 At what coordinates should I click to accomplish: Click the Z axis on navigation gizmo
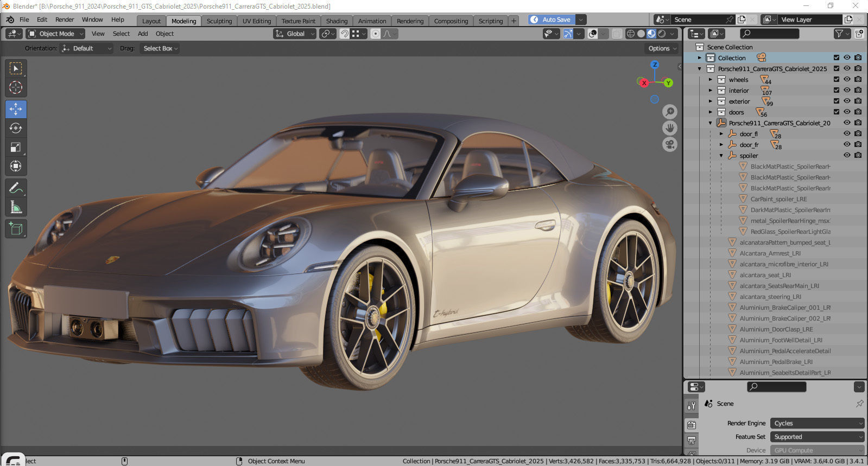655,65
